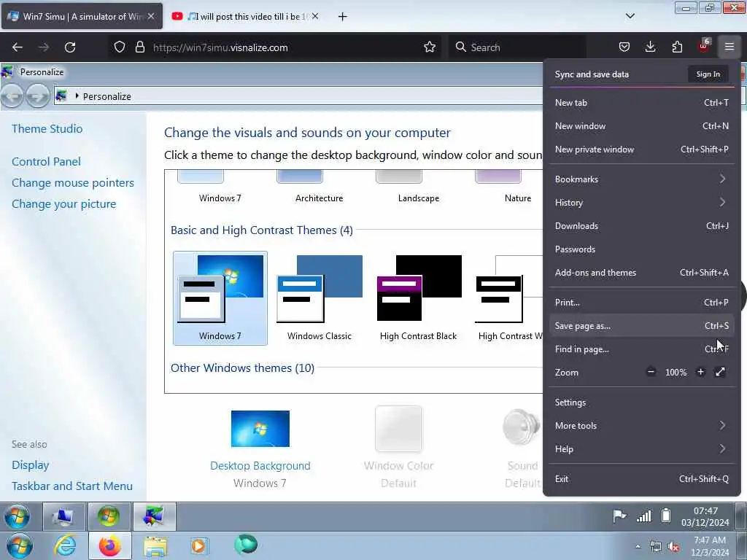Open a new tab with the plus button
Viewport: 747px width, 560px height.
point(342,17)
